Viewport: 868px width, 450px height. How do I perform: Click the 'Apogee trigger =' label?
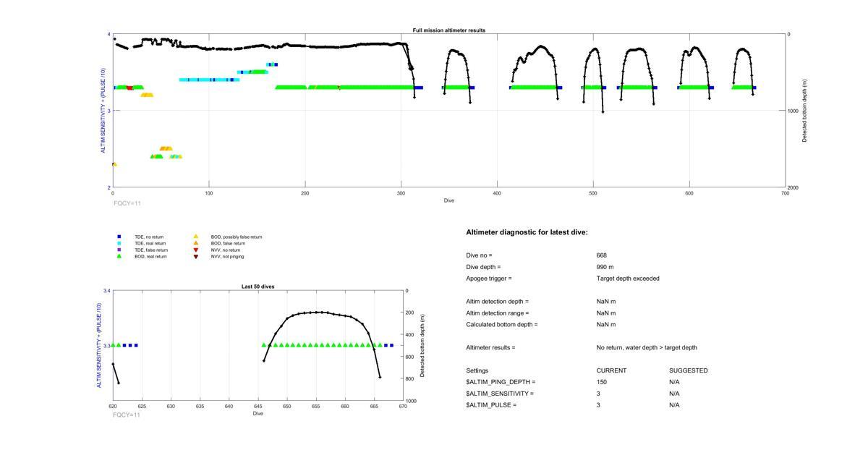[x=489, y=279]
